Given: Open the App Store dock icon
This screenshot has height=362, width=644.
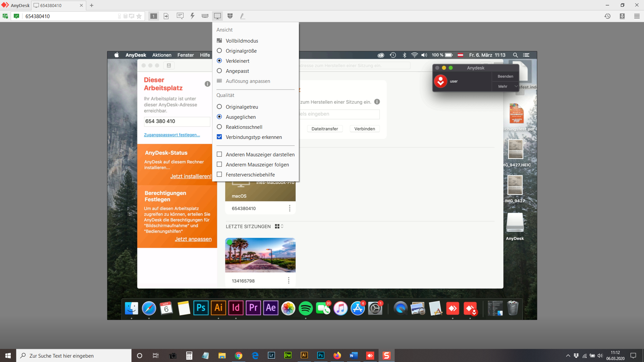Looking at the screenshot, I should tap(358, 308).
